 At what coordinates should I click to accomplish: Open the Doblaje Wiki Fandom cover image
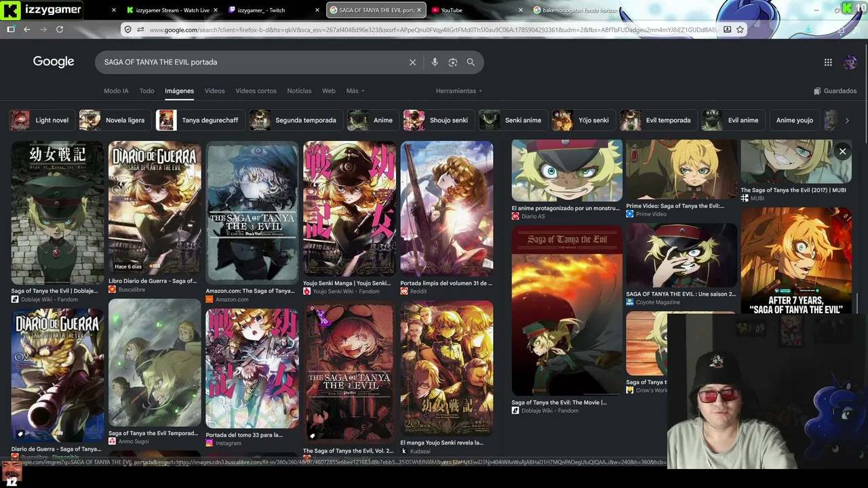point(57,213)
